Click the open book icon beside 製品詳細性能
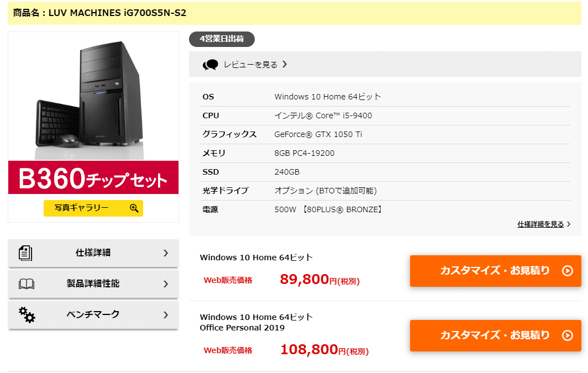The image size is (588, 373). point(27,284)
